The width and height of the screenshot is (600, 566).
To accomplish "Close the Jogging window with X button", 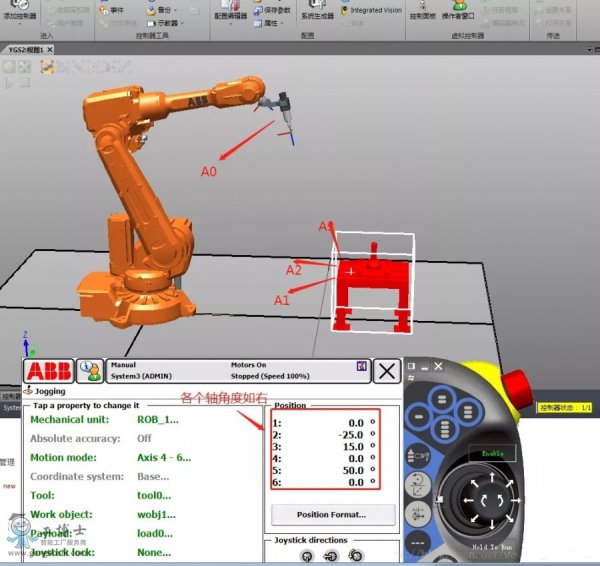I will pos(386,371).
